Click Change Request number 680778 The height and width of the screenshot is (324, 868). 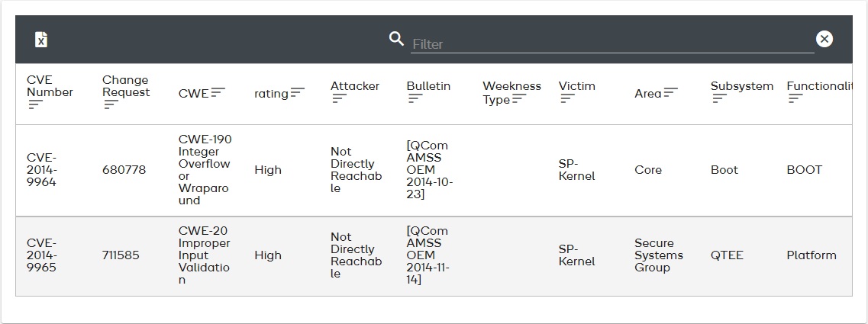click(x=124, y=170)
